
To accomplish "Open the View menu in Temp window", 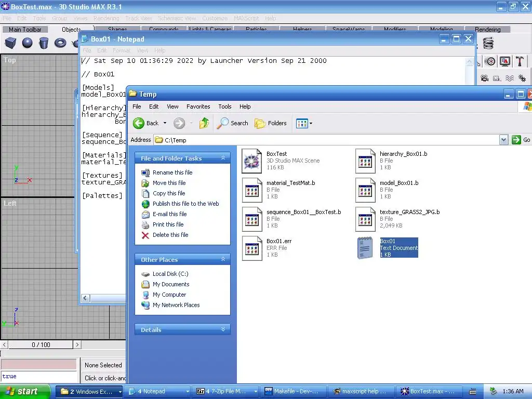I will point(172,107).
